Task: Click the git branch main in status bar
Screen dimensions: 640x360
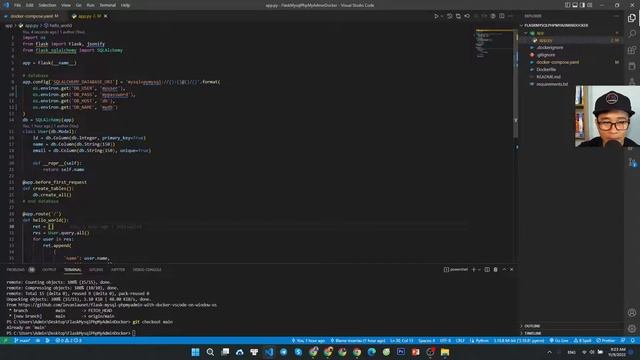Action: [22, 340]
